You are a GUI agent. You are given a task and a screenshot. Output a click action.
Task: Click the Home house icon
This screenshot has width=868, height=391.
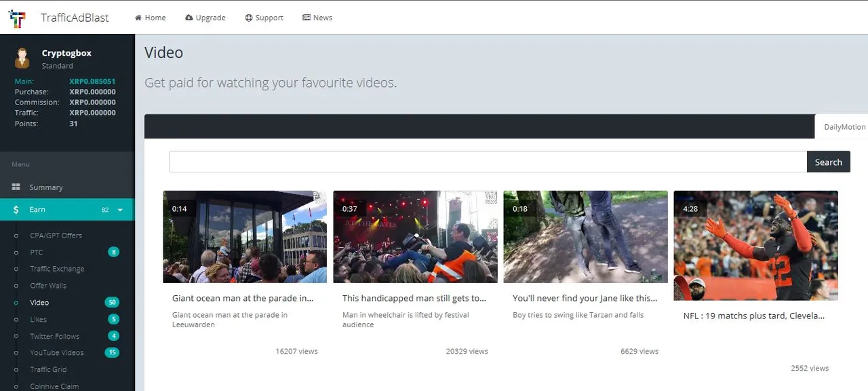pyautogui.click(x=138, y=18)
